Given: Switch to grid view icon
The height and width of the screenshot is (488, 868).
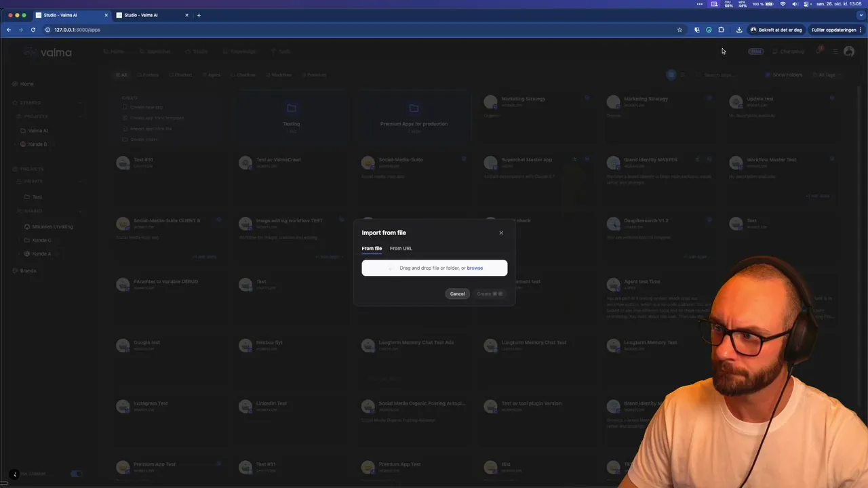Looking at the screenshot, I should 671,75.
